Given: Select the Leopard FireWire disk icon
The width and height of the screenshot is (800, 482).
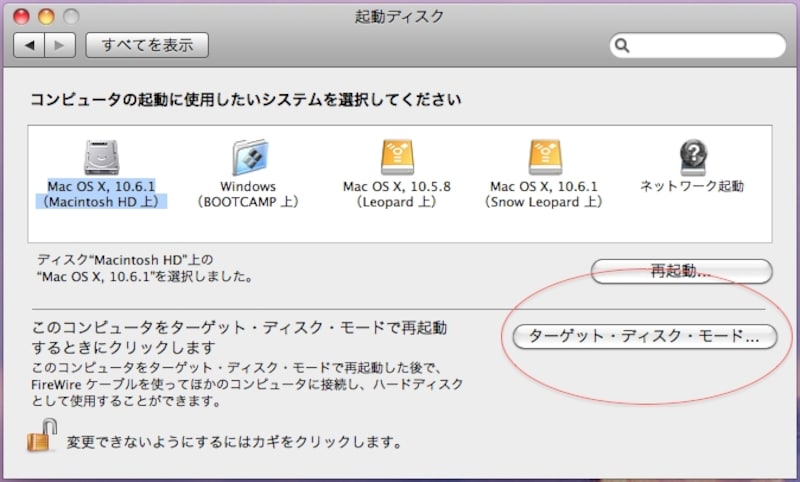Looking at the screenshot, I should (x=397, y=158).
